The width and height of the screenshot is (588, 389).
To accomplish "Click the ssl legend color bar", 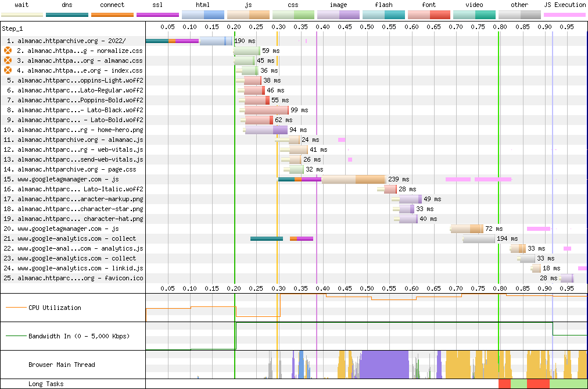I will tap(157, 14).
